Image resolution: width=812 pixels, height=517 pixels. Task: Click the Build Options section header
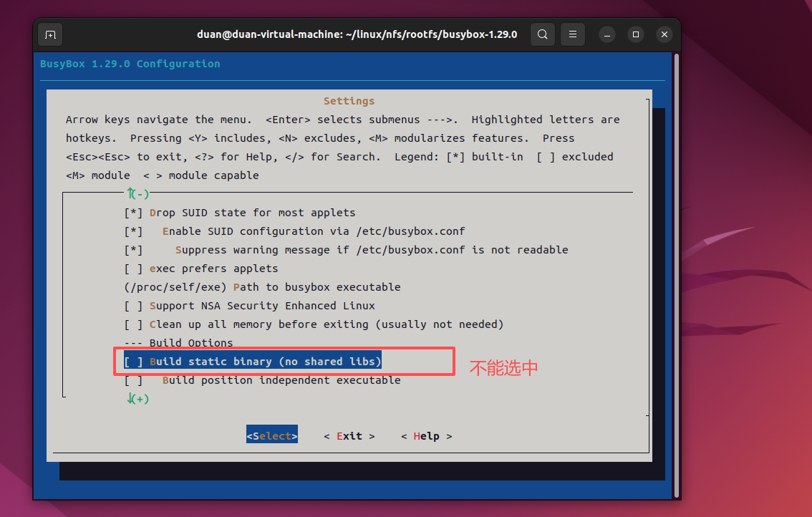coord(179,343)
